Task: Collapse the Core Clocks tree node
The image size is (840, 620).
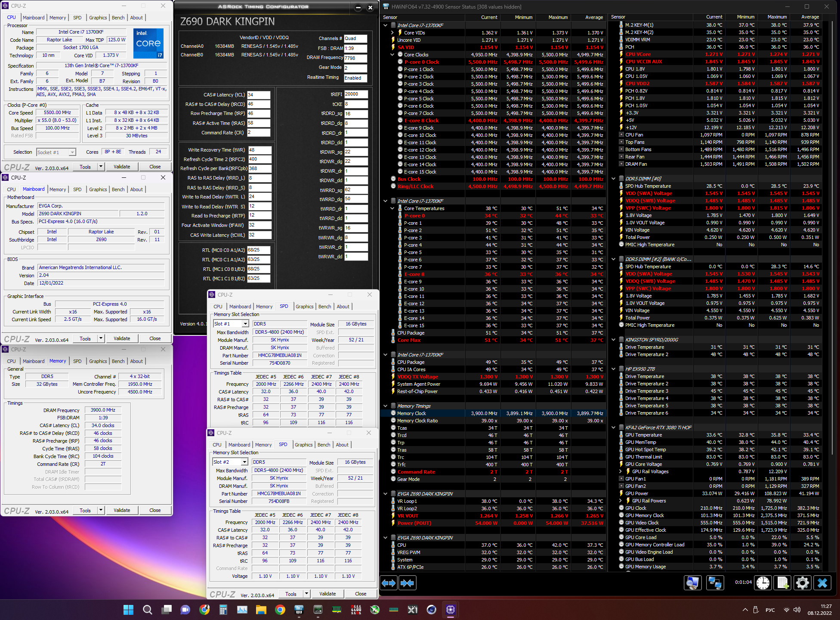Action: tap(392, 55)
